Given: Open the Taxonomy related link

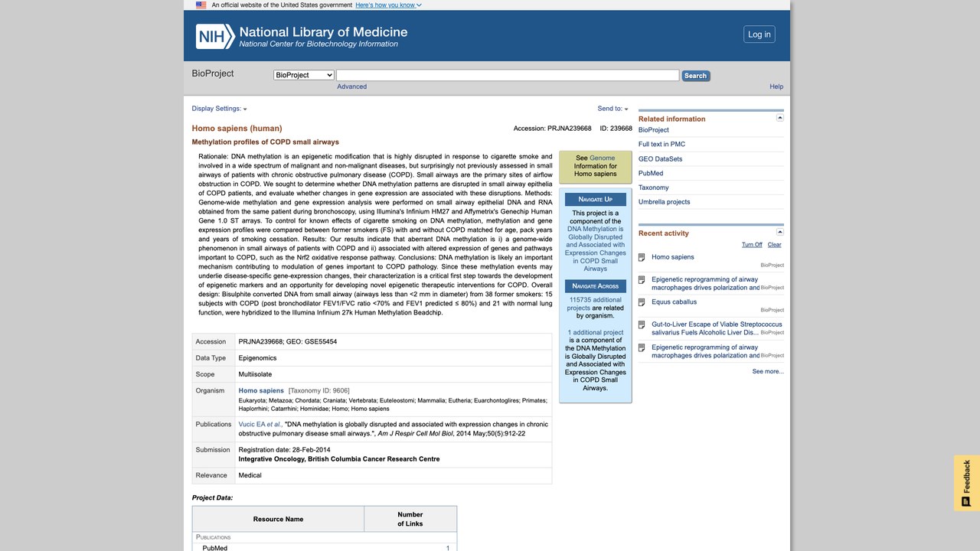Looking at the screenshot, I should tap(654, 187).
